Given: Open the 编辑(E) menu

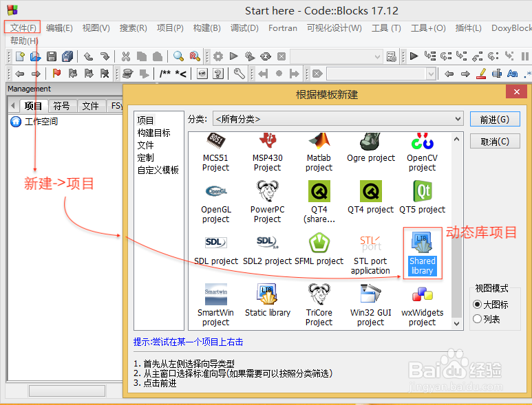Looking at the screenshot, I should point(59,28).
